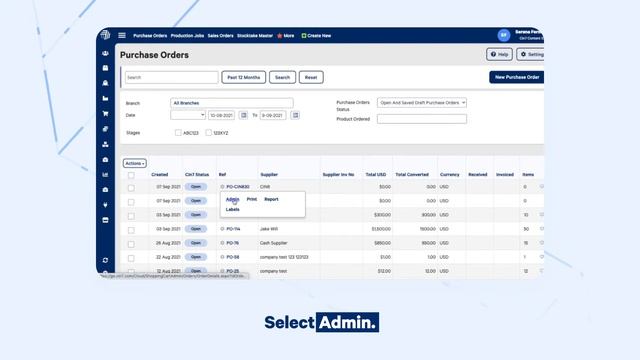640x360 pixels.
Task: Select Print in the popup menu
Action: pyautogui.click(x=252, y=199)
